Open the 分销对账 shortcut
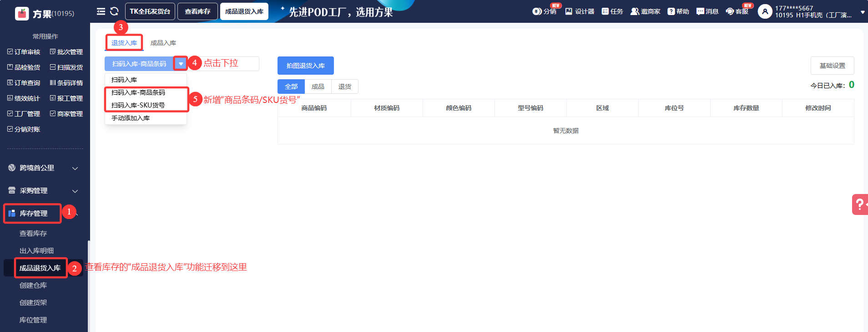This screenshot has width=868, height=332. pos(24,129)
